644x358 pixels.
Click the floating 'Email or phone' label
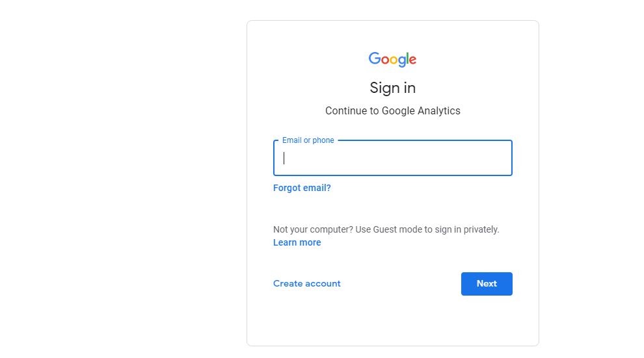tap(308, 140)
